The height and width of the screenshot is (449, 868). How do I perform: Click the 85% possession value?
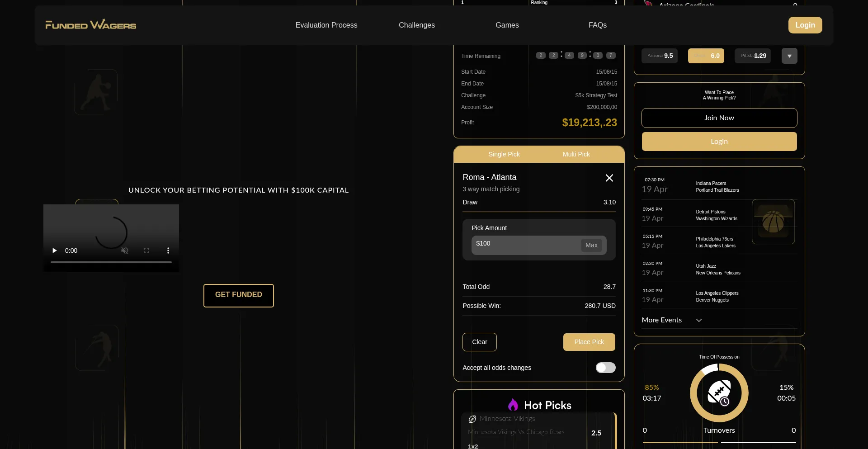point(652,388)
